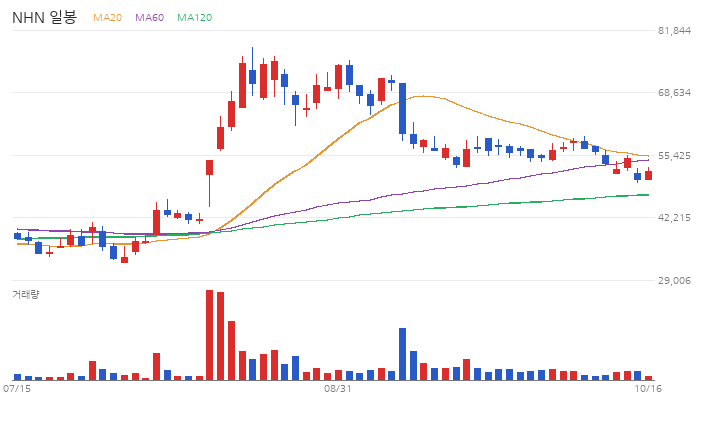Click the 거래량 volume label
This screenshot has width=720, height=440.
[26, 294]
